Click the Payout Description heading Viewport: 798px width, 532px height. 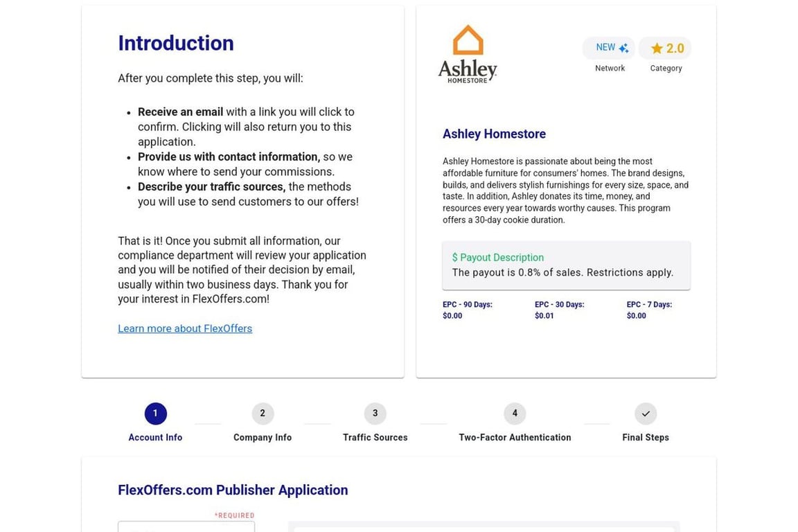point(498,258)
